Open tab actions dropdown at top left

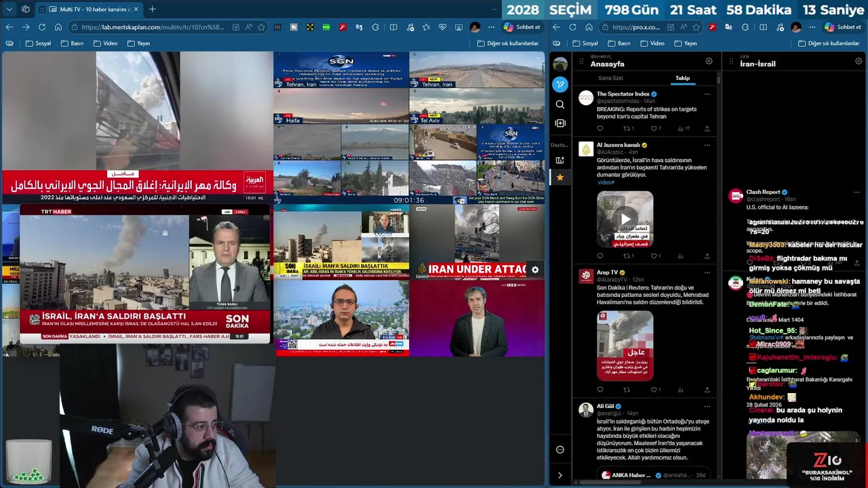tap(9, 9)
